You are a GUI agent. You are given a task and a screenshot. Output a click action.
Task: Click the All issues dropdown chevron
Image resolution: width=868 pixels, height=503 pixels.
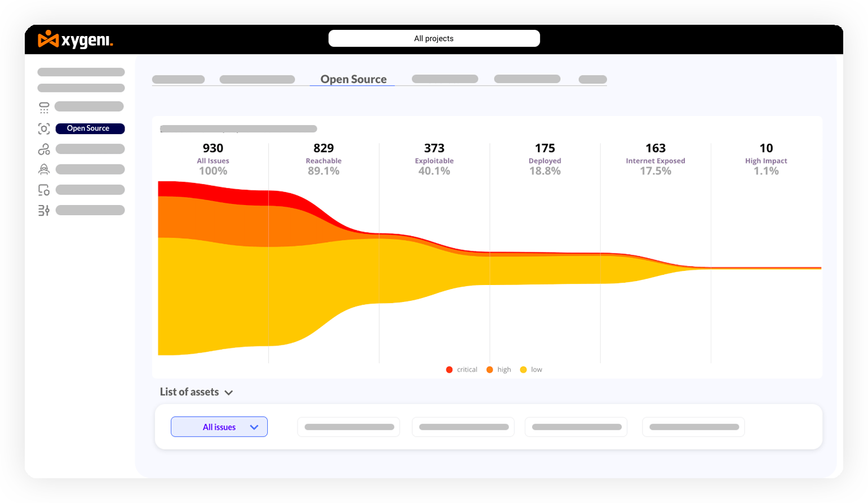pos(254,427)
